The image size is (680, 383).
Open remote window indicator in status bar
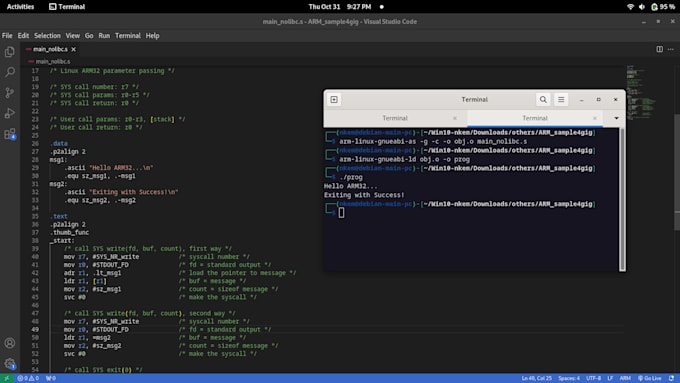[x=7, y=378]
